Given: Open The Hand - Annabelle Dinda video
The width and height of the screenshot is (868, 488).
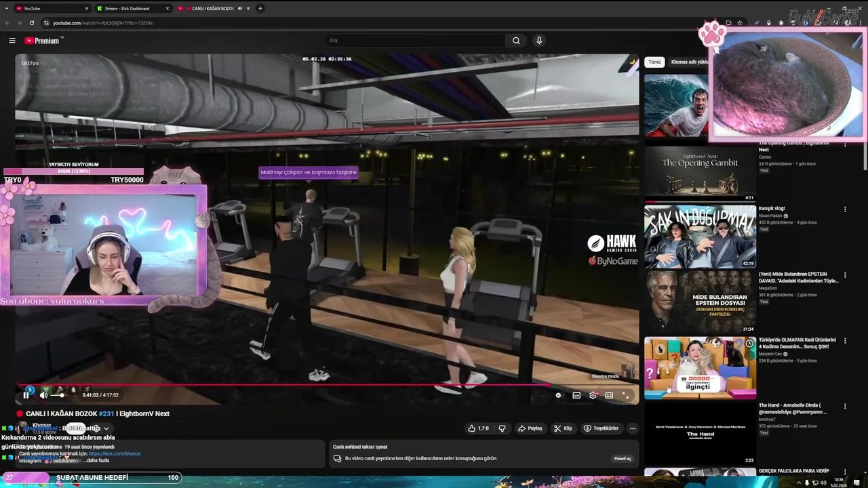Looking at the screenshot, I should pos(700,433).
